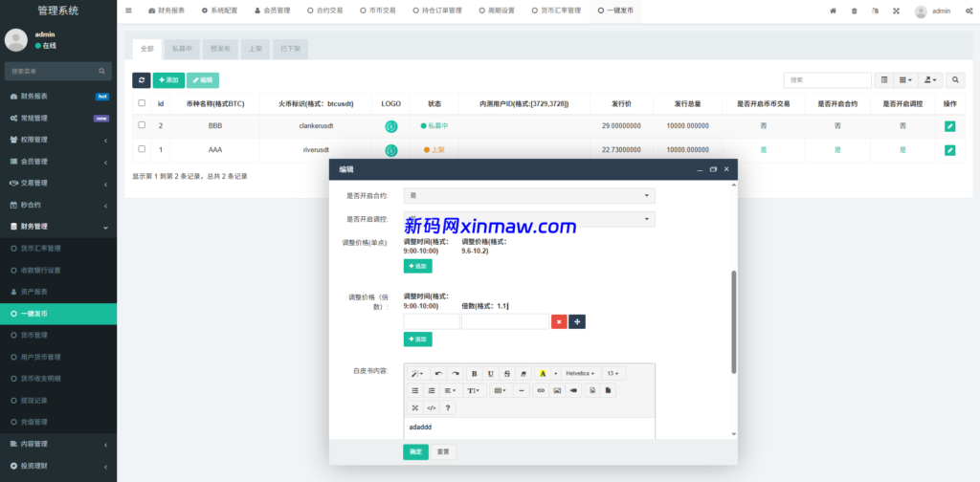Insert horizontal rule in editor
Viewport: 980px width, 482px height.
(522, 391)
